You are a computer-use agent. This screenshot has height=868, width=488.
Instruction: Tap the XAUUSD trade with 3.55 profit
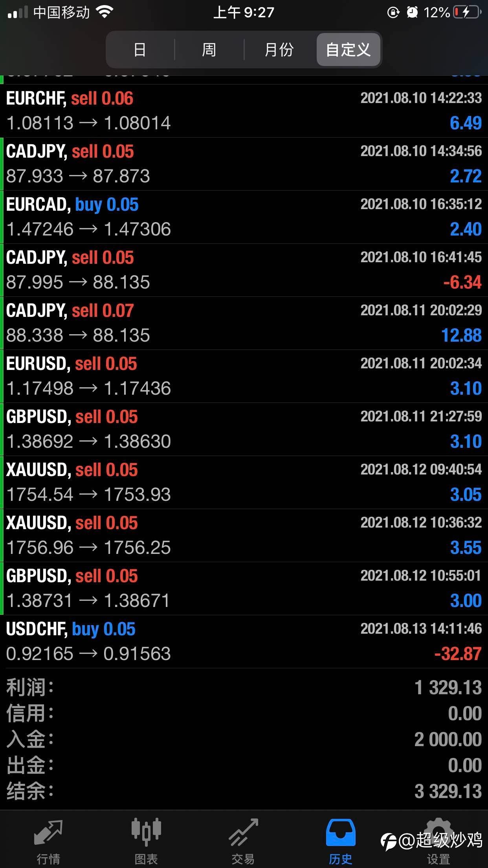pyautogui.click(x=244, y=535)
